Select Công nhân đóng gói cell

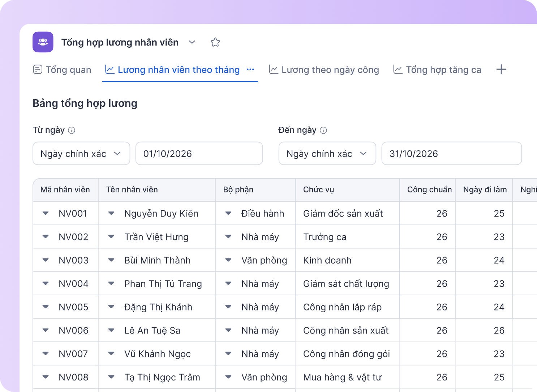point(347,354)
